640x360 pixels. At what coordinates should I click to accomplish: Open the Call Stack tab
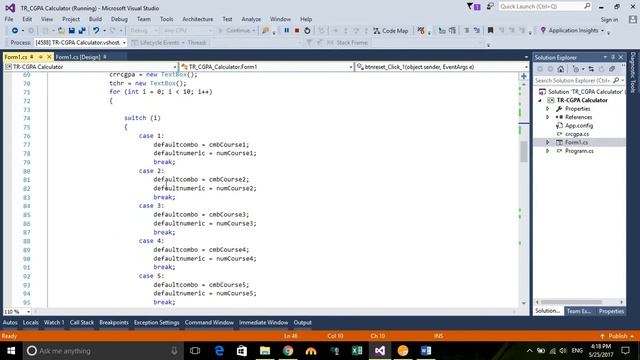pyautogui.click(x=82, y=322)
